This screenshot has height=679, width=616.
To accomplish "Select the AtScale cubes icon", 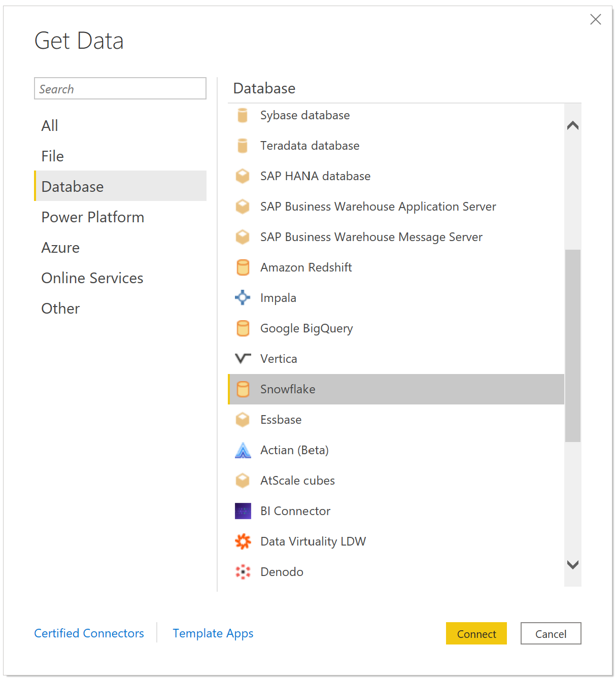I will pos(243,481).
